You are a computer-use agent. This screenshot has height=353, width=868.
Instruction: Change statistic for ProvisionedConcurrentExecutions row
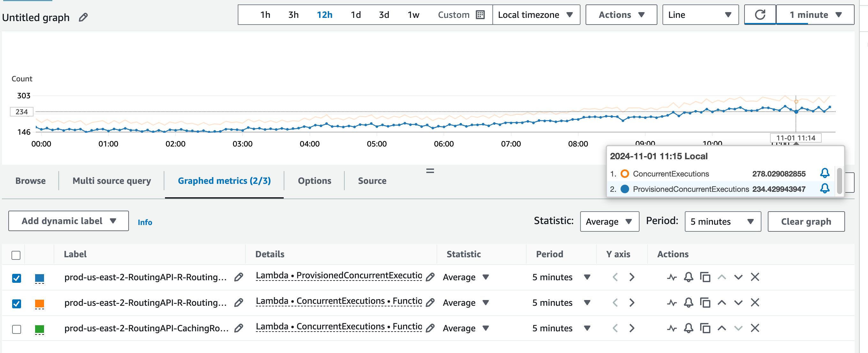point(466,277)
